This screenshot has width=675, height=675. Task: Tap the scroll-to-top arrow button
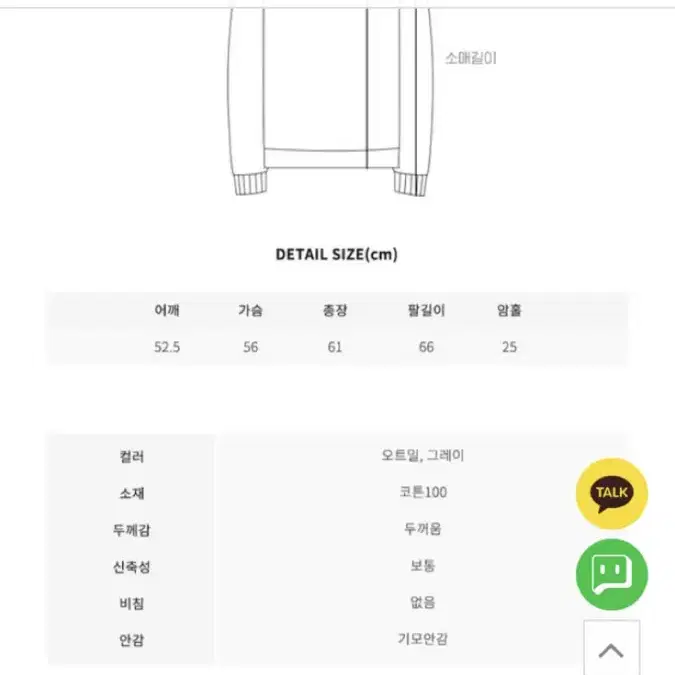click(611, 649)
